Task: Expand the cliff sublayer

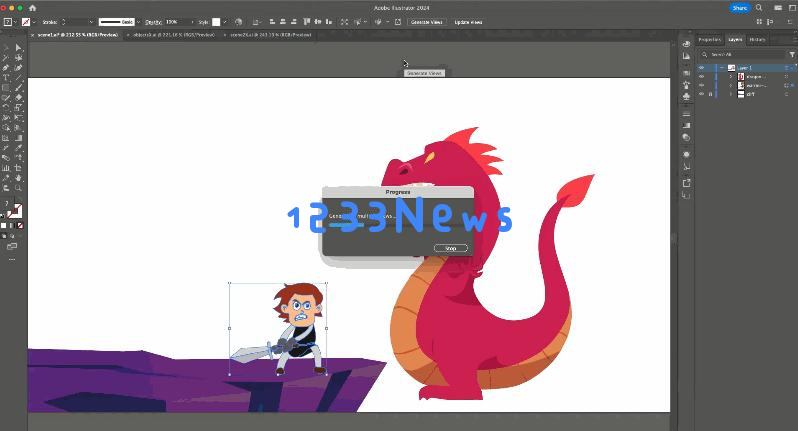Action: (x=731, y=94)
